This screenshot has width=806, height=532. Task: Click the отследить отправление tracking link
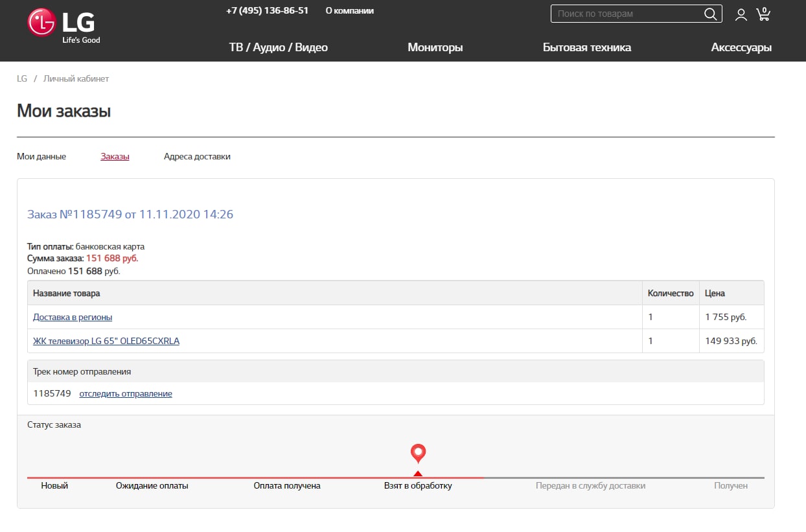click(x=126, y=393)
